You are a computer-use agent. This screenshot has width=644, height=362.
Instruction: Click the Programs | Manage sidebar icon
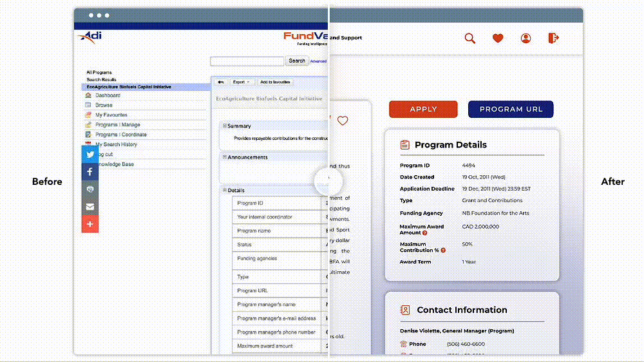(x=88, y=124)
